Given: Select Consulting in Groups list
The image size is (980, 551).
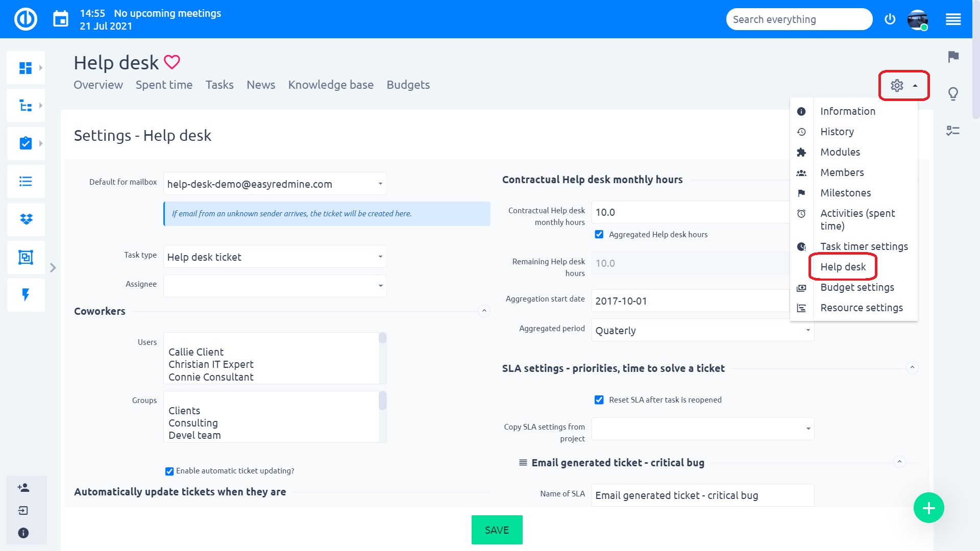Looking at the screenshot, I should coord(193,423).
